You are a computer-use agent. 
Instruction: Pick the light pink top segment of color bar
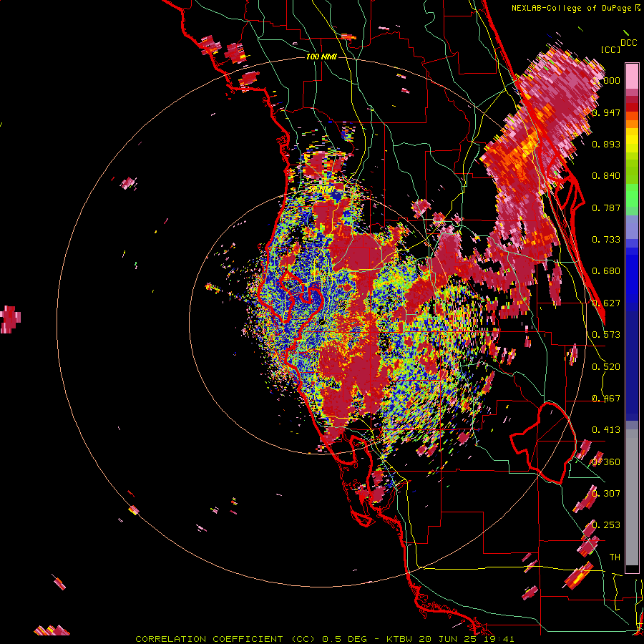tap(632, 76)
